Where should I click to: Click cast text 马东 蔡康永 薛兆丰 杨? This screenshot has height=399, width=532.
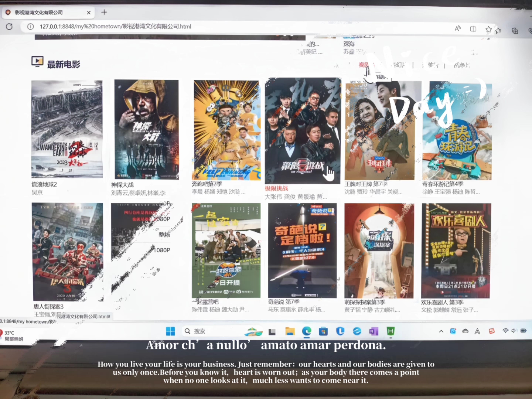point(297,310)
